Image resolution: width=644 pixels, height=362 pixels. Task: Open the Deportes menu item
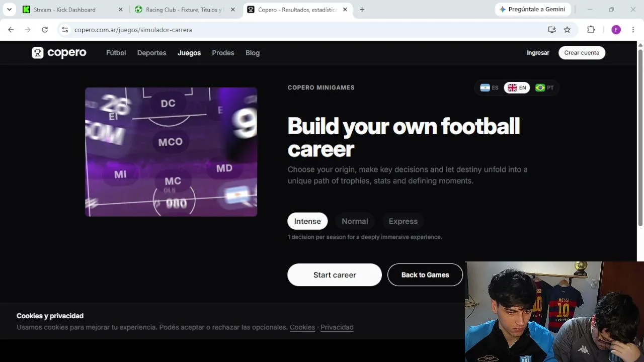click(151, 53)
